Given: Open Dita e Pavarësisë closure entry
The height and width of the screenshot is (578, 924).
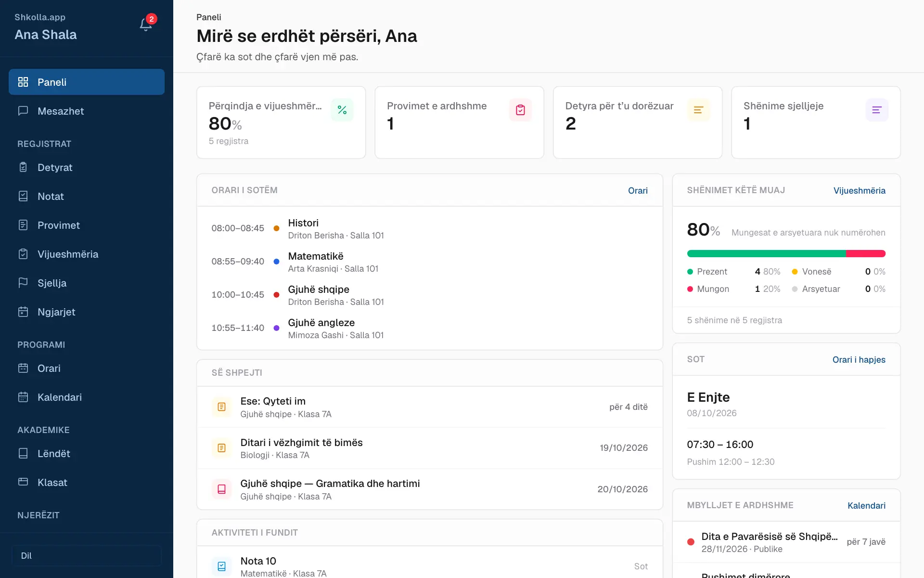Looking at the screenshot, I should pyautogui.click(x=786, y=542).
